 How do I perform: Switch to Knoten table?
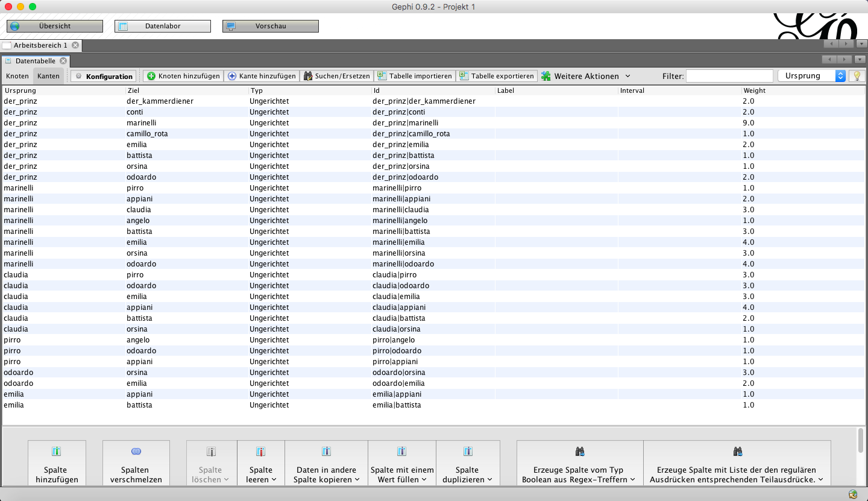tap(17, 76)
